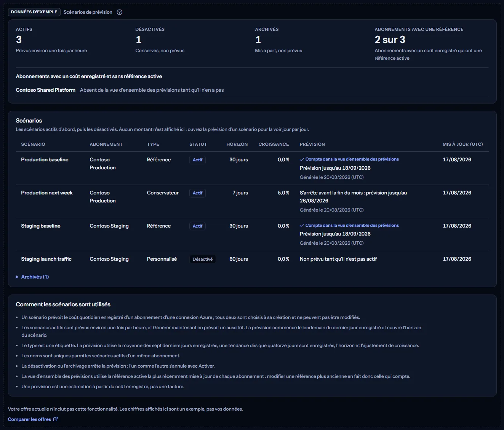
Task: Select the Production baseline scenario name
Action: coord(45,160)
